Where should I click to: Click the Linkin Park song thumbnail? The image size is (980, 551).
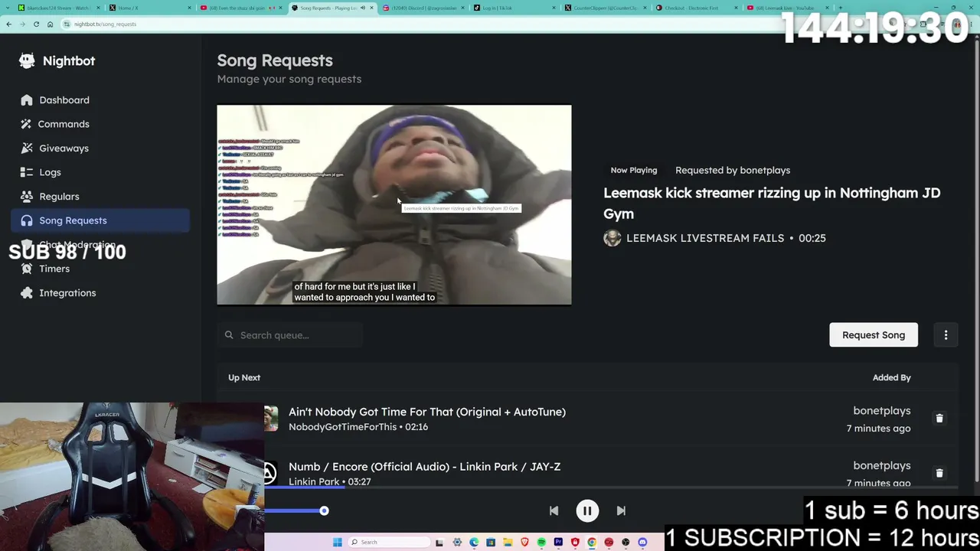point(269,473)
